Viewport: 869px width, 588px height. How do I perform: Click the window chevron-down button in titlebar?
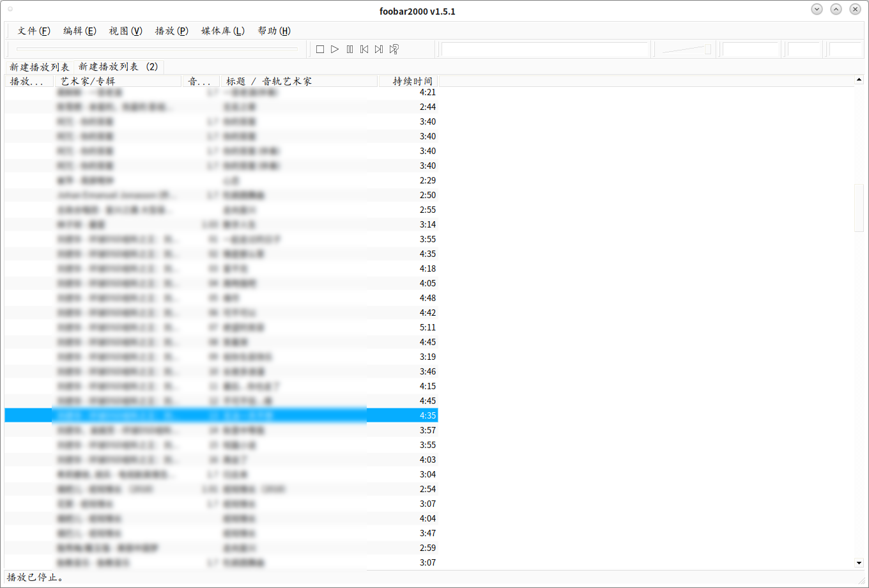click(817, 9)
